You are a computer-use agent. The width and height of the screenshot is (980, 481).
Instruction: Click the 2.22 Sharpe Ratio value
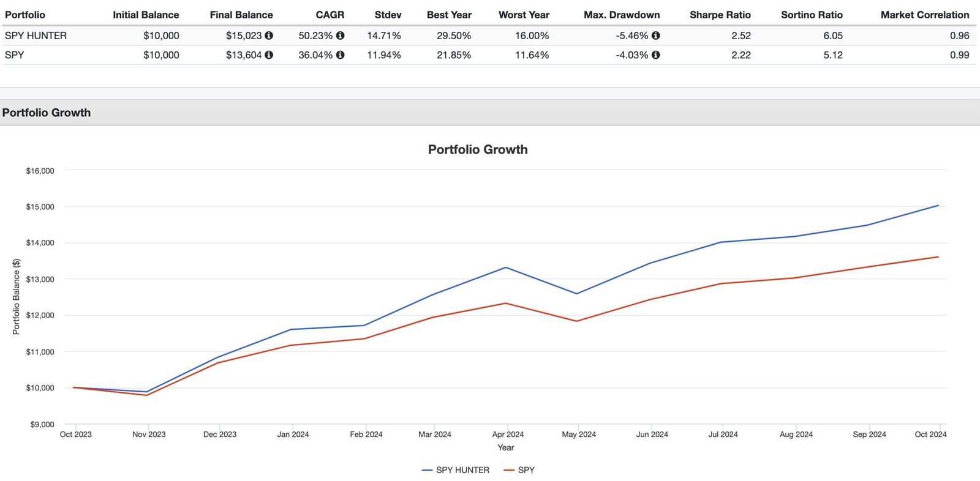tap(741, 55)
